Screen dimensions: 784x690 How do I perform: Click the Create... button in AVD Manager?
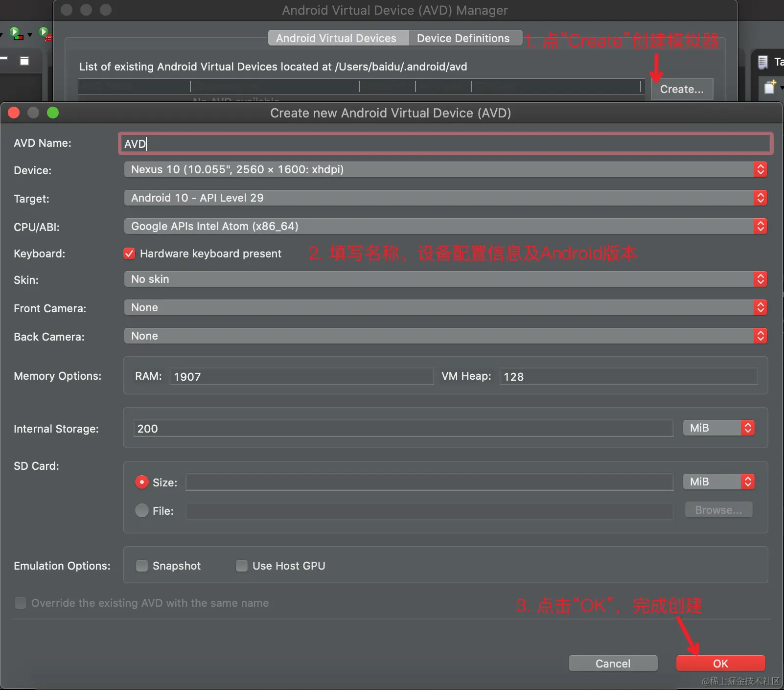682,89
